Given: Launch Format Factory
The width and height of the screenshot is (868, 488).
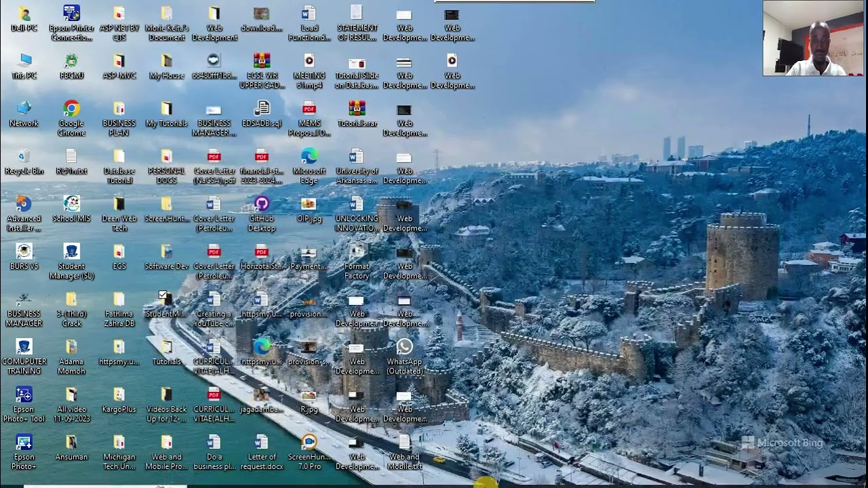Looking at the screenshot, I should tap(357, 262).
